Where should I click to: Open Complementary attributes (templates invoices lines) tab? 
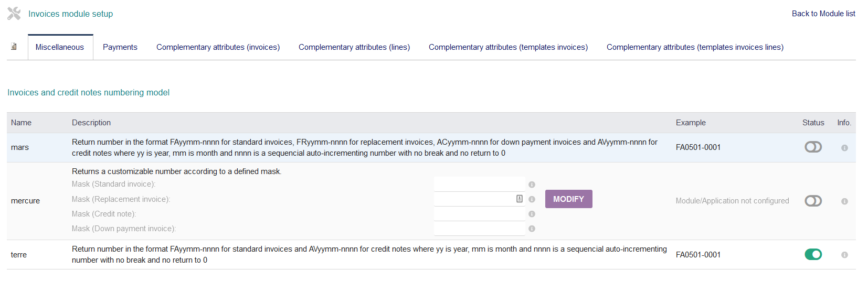click(695, 47)
